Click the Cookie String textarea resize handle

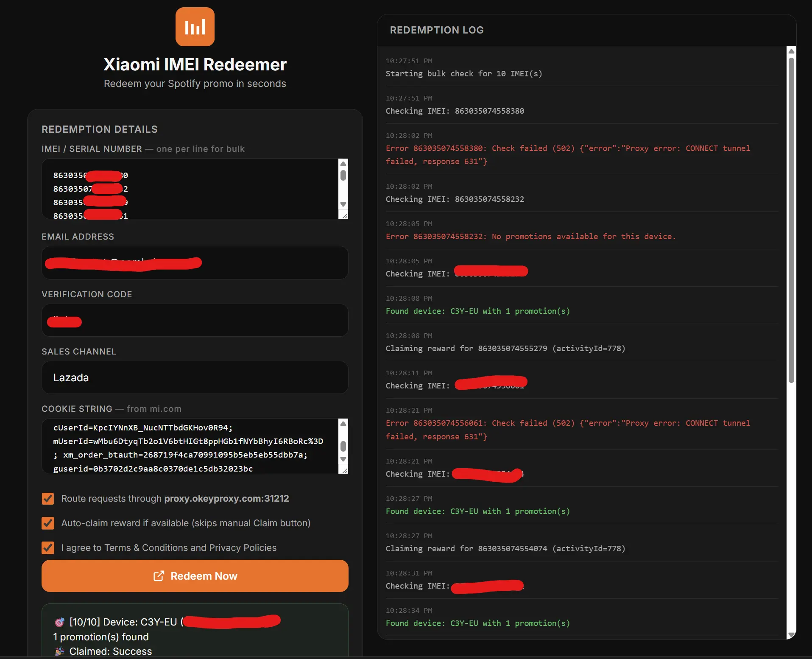345,470
